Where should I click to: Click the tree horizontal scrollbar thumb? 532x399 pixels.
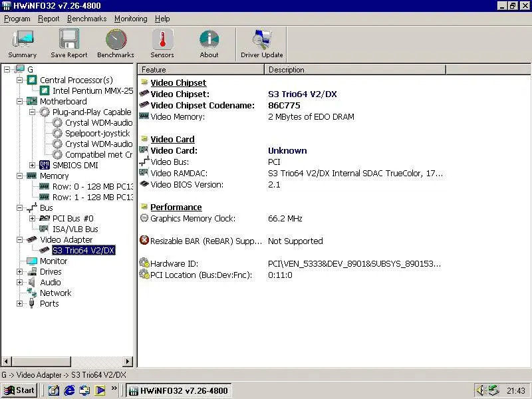point(41,361)
